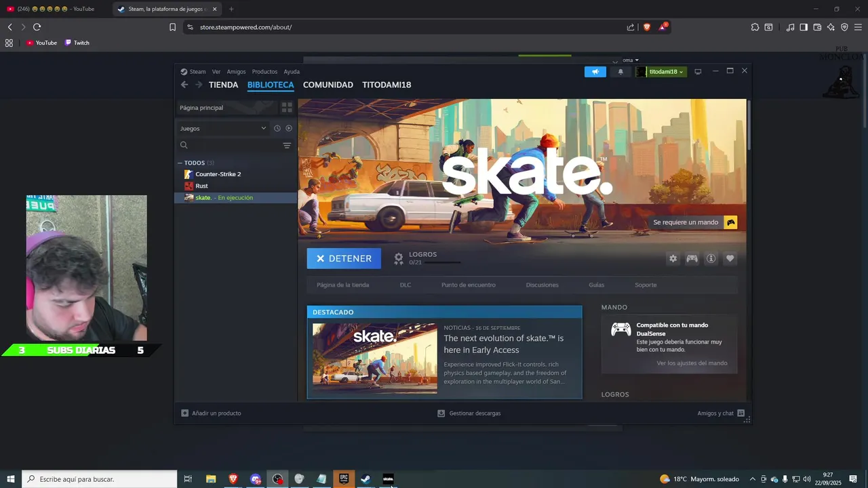The image size is (868, 488).
Task: Switch Steam to Big Picture mode icon
Action: 698,72
